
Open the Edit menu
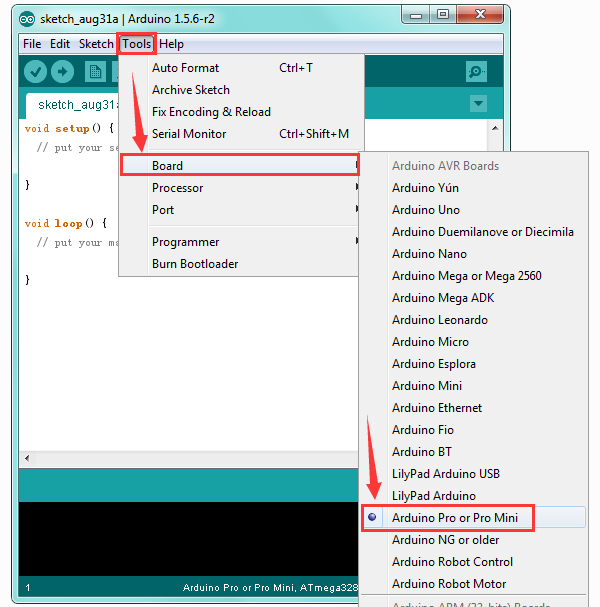[60, 44]
